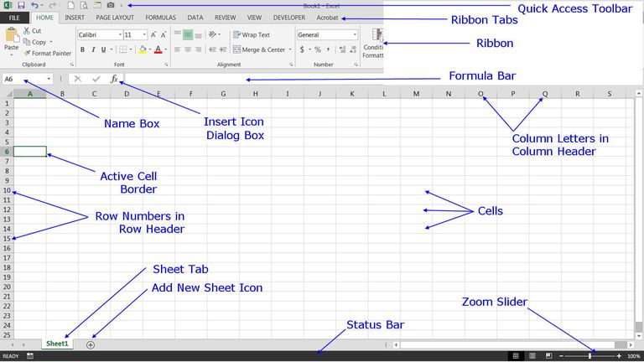Toggle Bold formatting
Viewport: 644px width, 362px height.
click(82, 49)
